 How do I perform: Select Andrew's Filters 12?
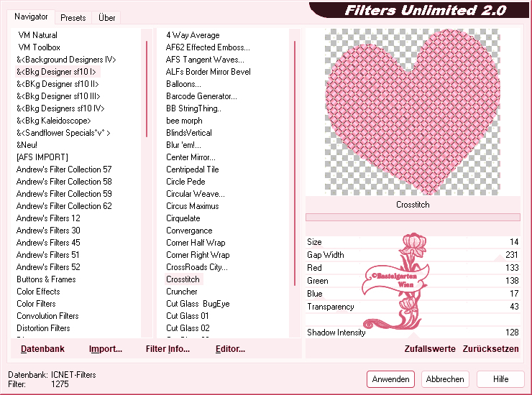[48, 218]
